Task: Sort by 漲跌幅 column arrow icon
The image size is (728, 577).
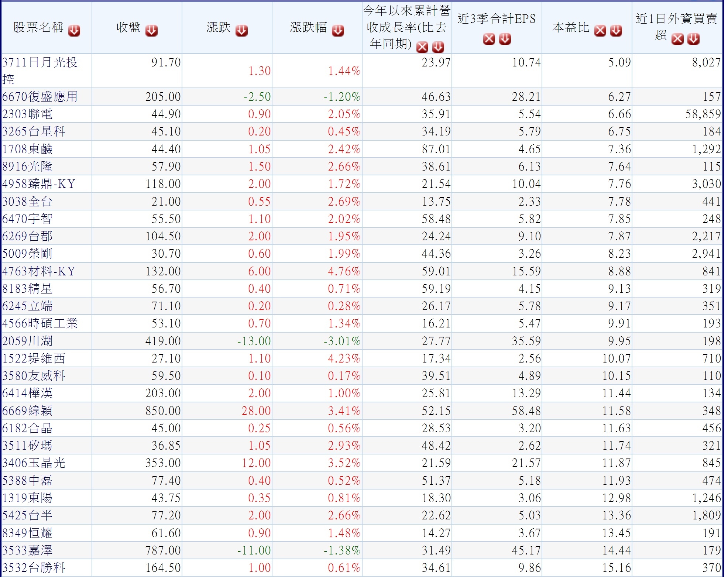Action: tap(337, 31)
